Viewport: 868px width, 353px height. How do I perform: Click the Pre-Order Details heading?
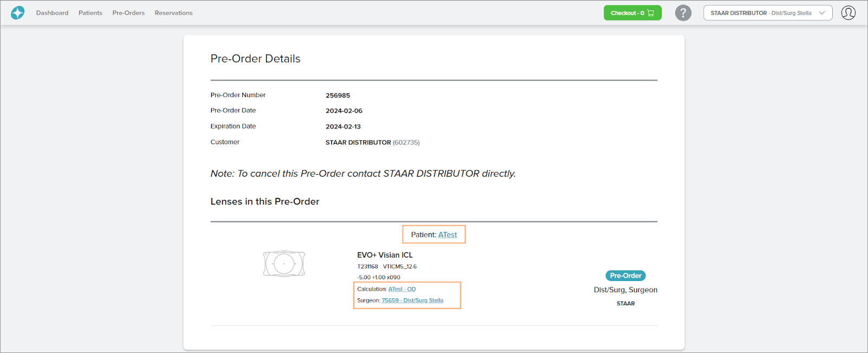pyautogui.click(x=255, y=59)
